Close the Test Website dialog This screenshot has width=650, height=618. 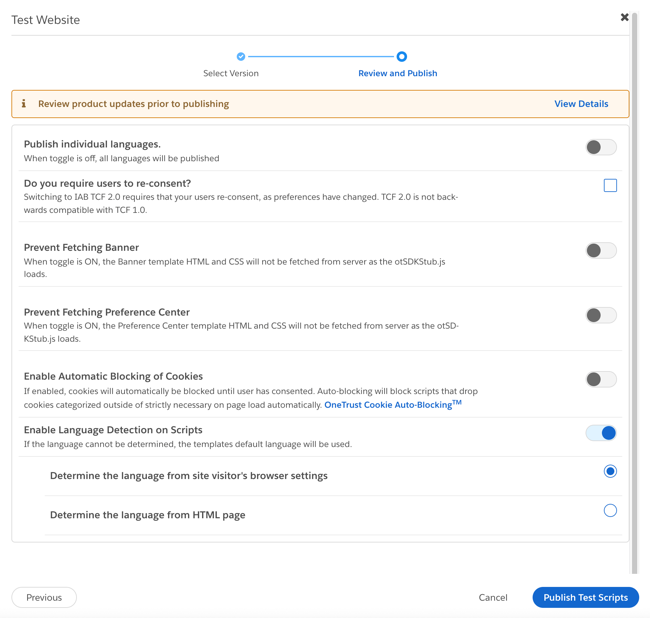624,17
